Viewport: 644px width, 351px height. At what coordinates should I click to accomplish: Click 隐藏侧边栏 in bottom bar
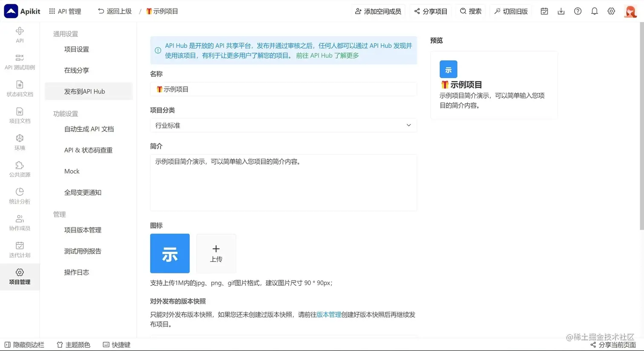tap(24, 345)
